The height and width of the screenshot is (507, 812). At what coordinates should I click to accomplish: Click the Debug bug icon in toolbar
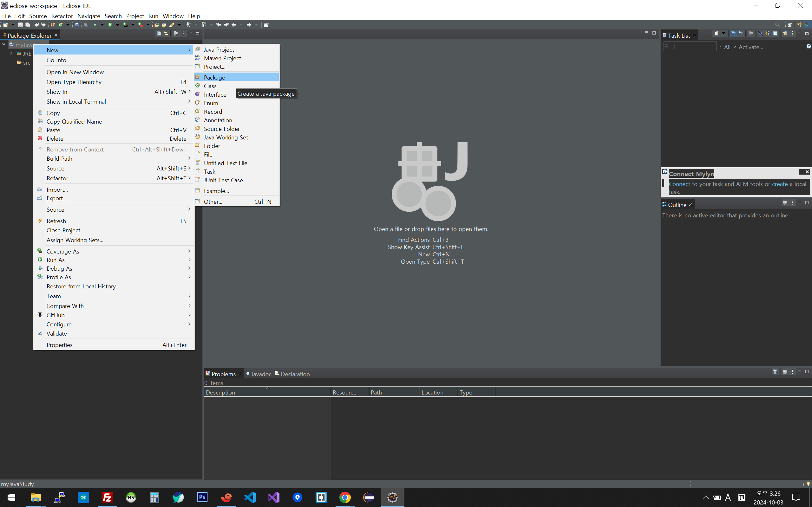[x=95, y=25]
